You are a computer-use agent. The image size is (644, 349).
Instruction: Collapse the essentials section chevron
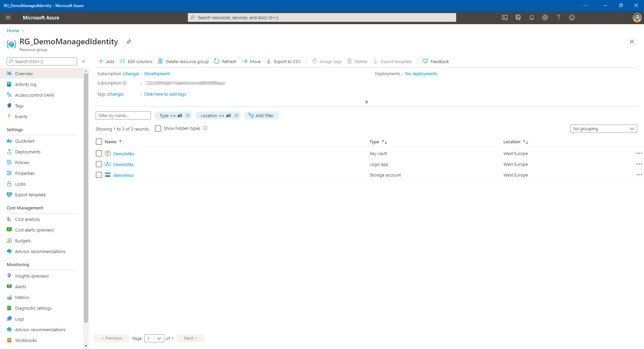[x=367, y=102]
